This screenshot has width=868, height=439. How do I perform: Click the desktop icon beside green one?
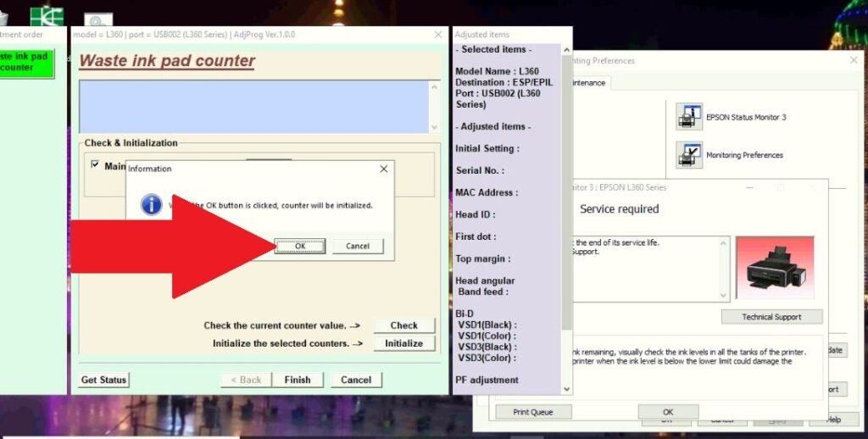pyautogui.click(x=98, y=20)
